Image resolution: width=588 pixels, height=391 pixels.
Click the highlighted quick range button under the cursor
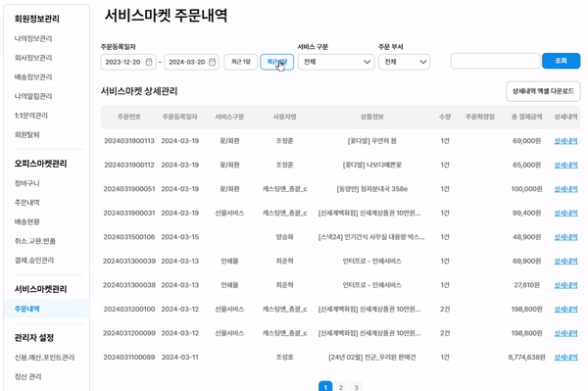coord(276,62)
